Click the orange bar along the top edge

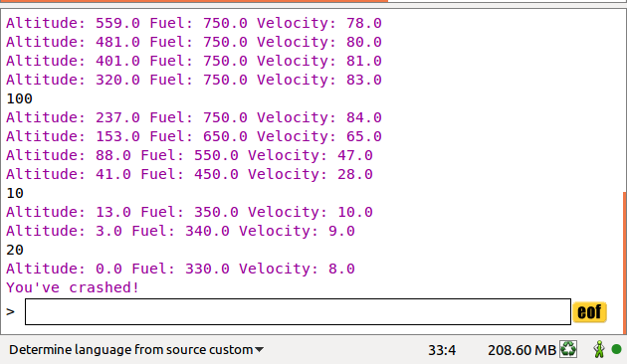tap(193, 1)
